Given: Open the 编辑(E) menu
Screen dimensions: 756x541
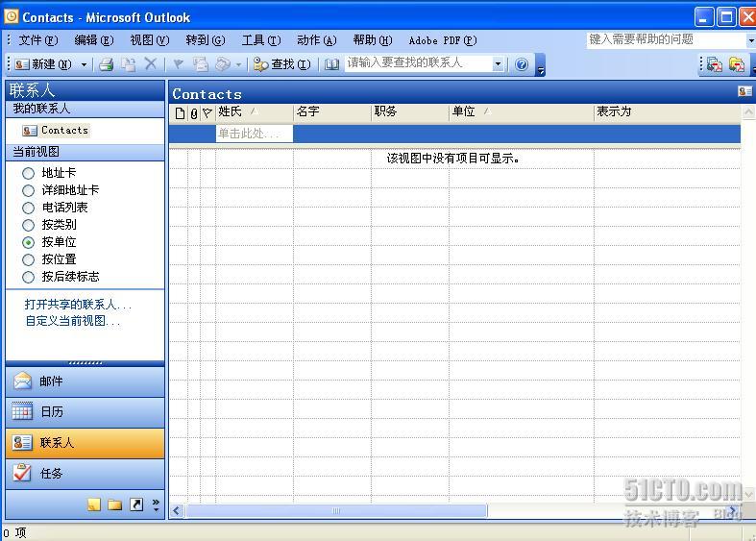Looking at the screenshot, I should click(x=94, y=40).
